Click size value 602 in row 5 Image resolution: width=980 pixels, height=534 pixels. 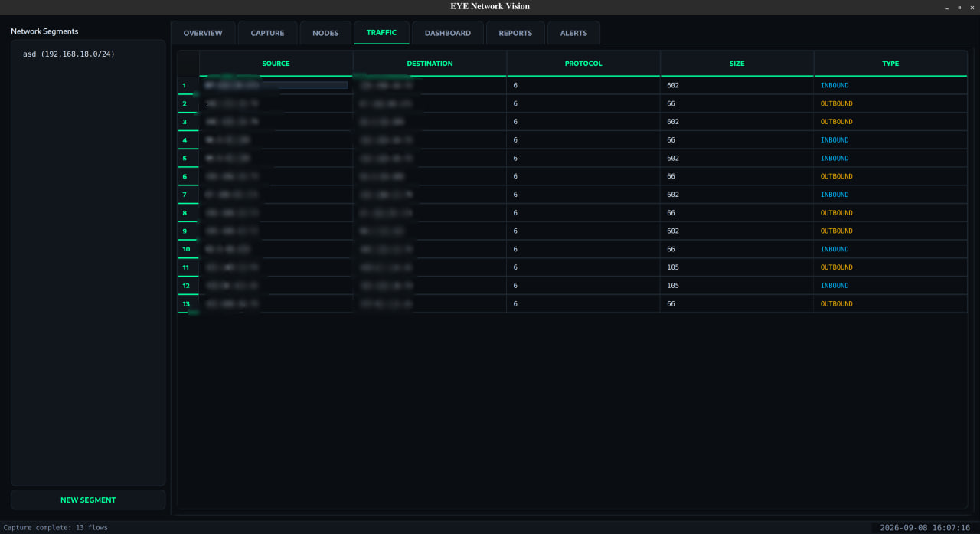[x=673, y=158]
